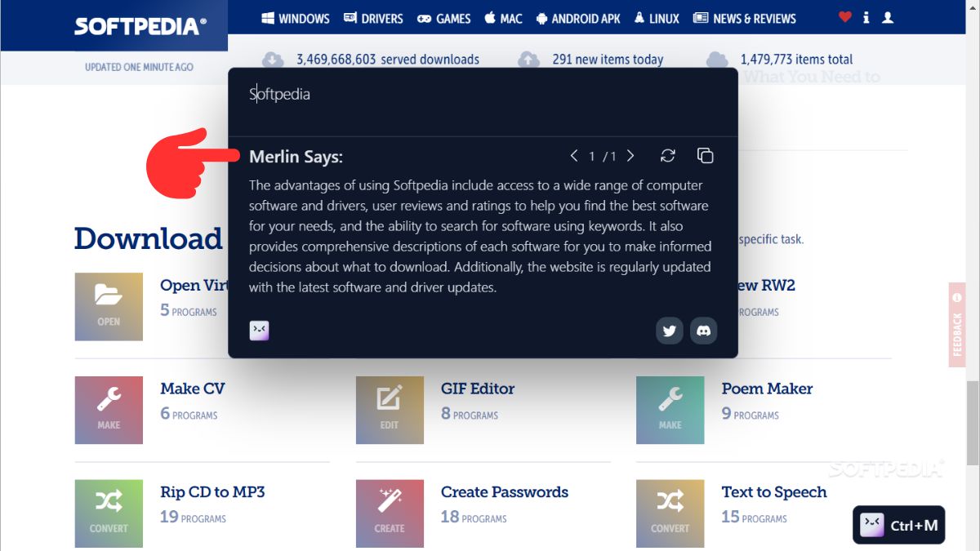
Task: Click Text to Speech convert icon
Action: (x=670, y=513)
